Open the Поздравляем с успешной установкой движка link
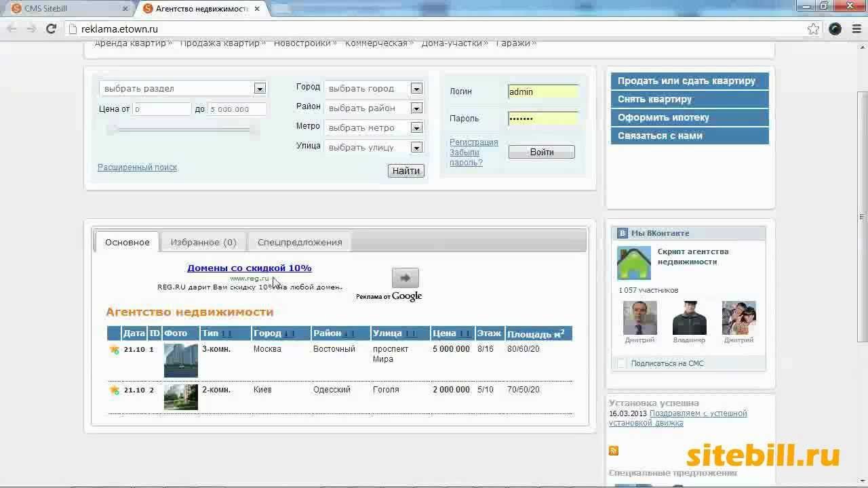The image size is (868, 488). (x=678, y=418)
